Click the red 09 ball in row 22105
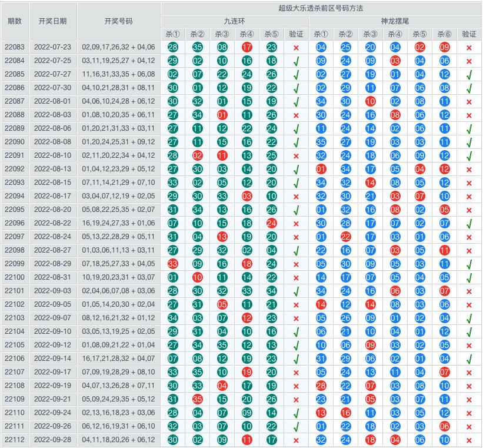Viewport: 483px width, 448px height. 370,345
